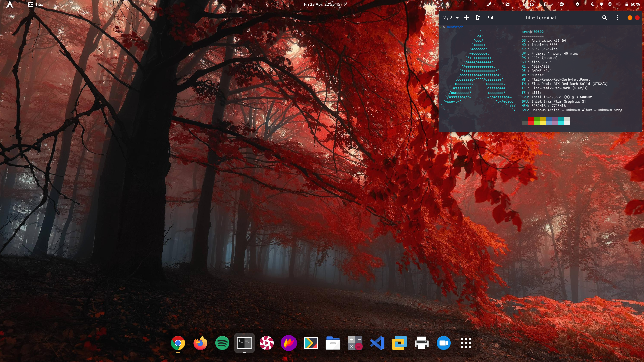
Task: Open terminal search in Tilix
Action: (x=604, y=18)
